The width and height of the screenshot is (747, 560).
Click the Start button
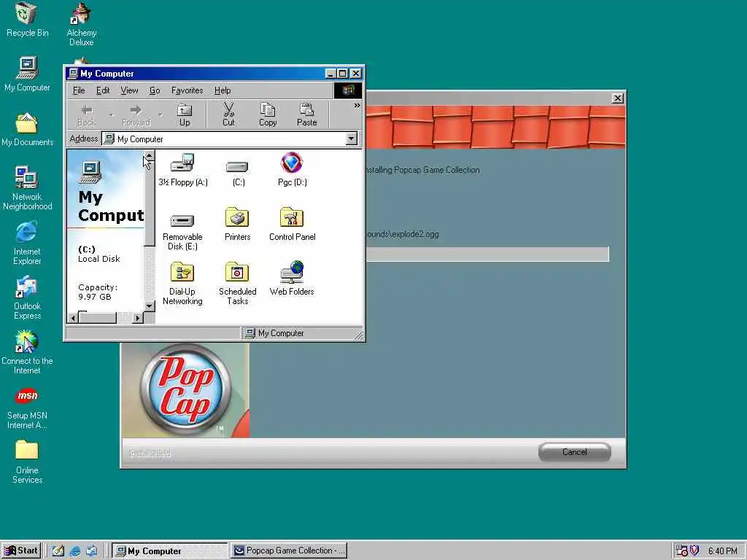(21, 551)
